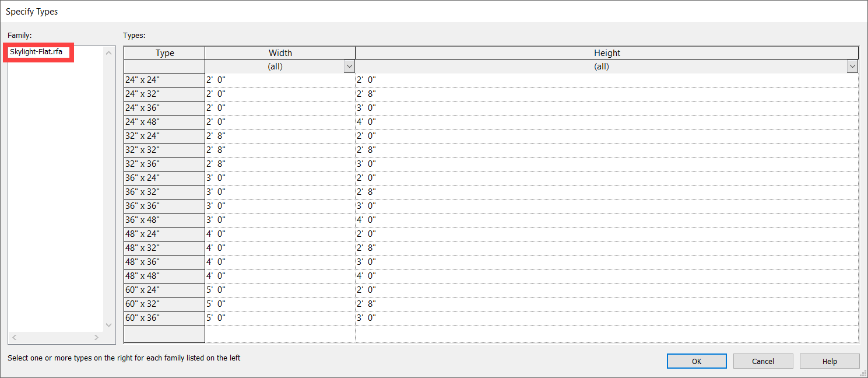Expand the (all) selector under Width

click(x=349, y=66)
